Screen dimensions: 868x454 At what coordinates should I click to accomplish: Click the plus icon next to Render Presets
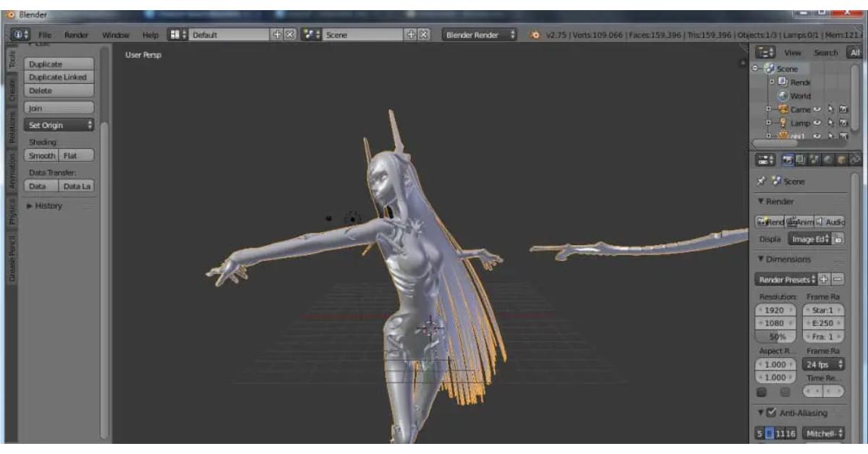pos(824,280)
